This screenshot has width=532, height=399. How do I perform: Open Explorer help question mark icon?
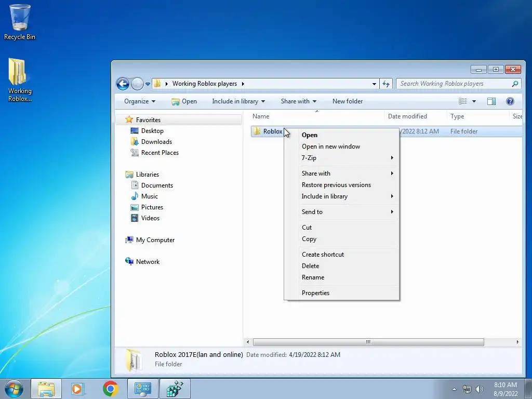point(510,101)
